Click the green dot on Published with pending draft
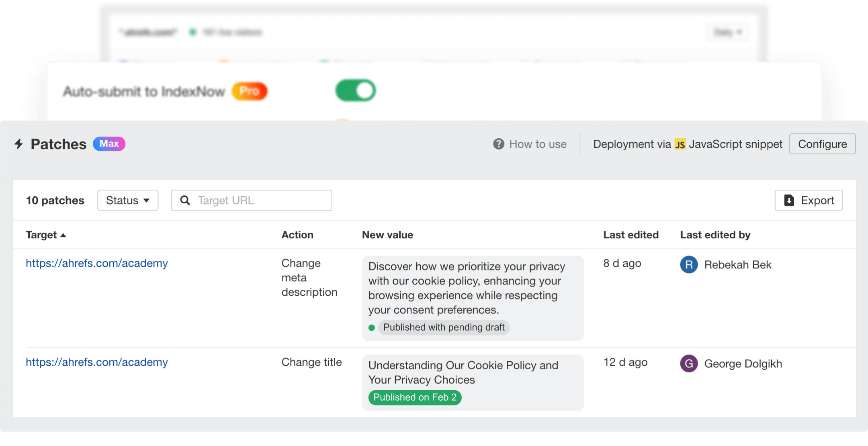The image size is (868, 446). (x=372, y=327)
